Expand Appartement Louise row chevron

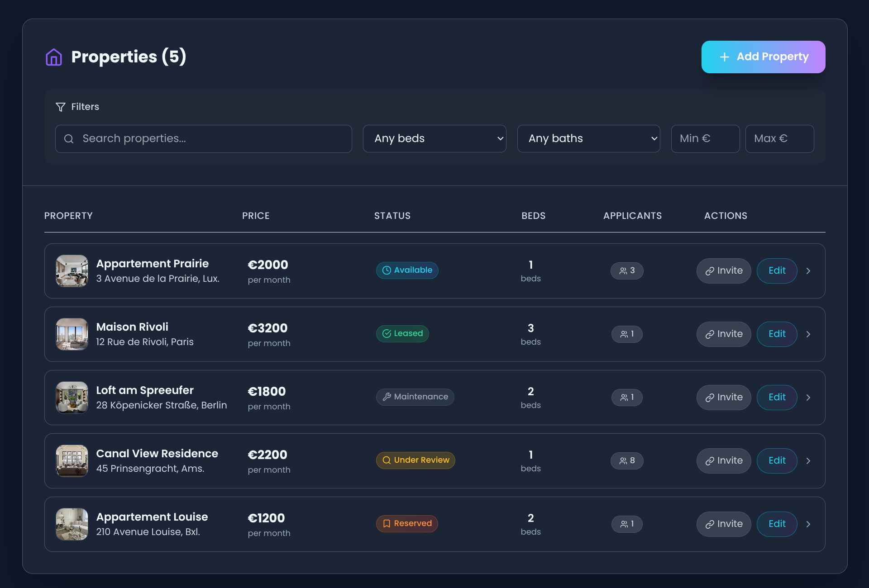pyautogui.click(x=808, y=524)
